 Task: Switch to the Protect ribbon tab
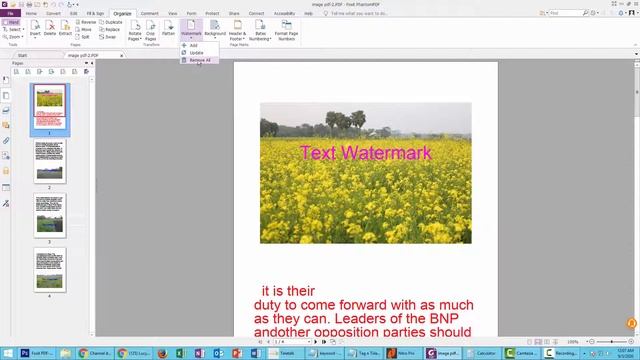pos(212,13)
